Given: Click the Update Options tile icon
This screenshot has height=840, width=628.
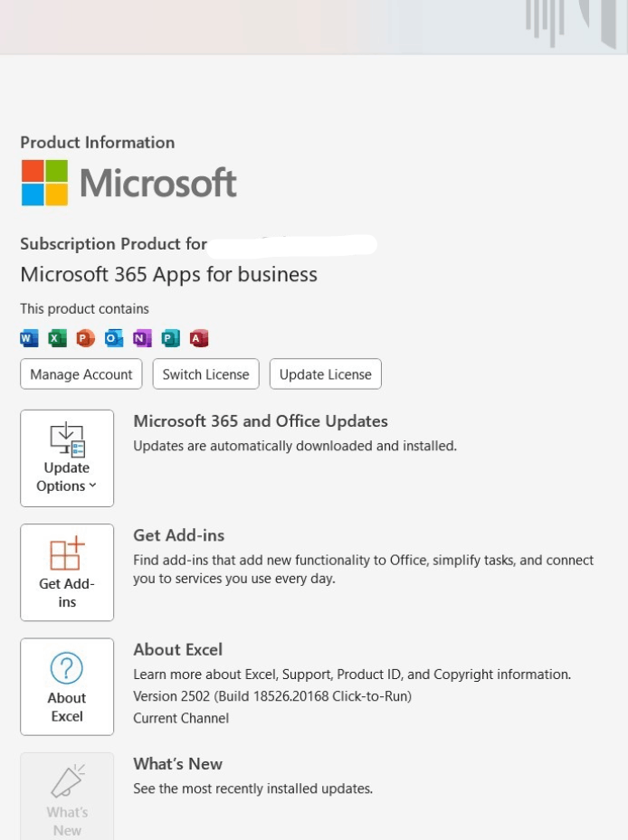Looking at the screenshot, I should coord(66,440).
